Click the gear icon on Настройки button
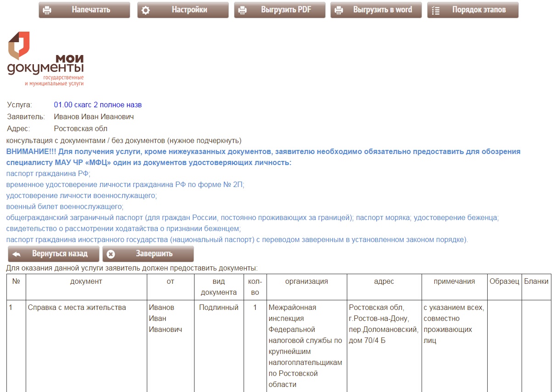The image size is (556, 392). [x=146, y=10]
